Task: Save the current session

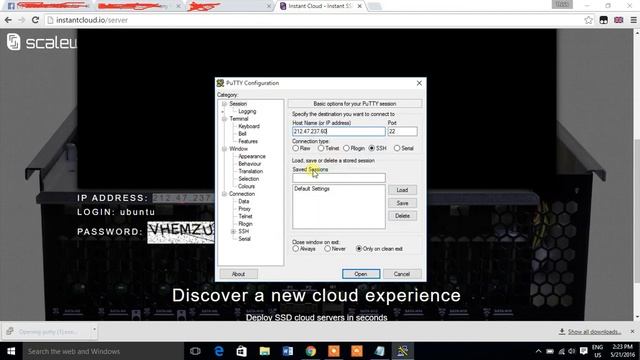Action: (x=402, y=203)
